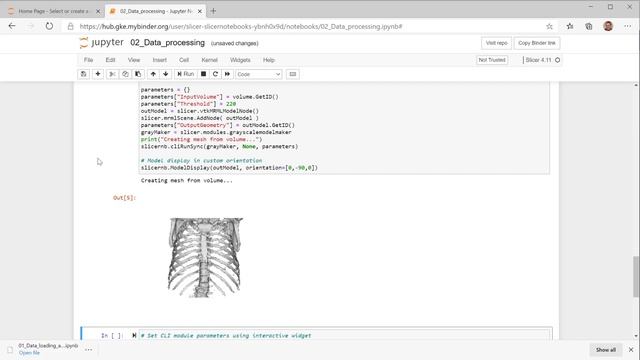Rename notebook title 02_Data_processing

pyautogui.click(x=167, y=43)
